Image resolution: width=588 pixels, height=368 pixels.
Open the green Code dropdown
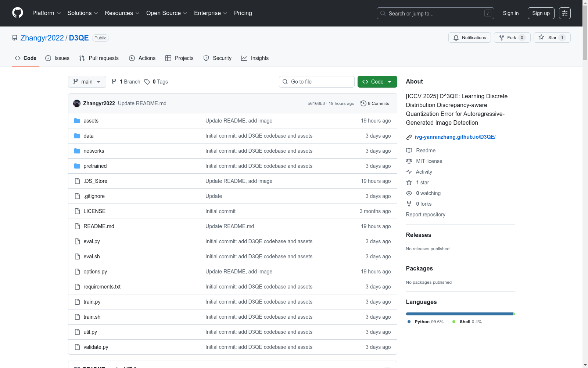pos(377,82)
